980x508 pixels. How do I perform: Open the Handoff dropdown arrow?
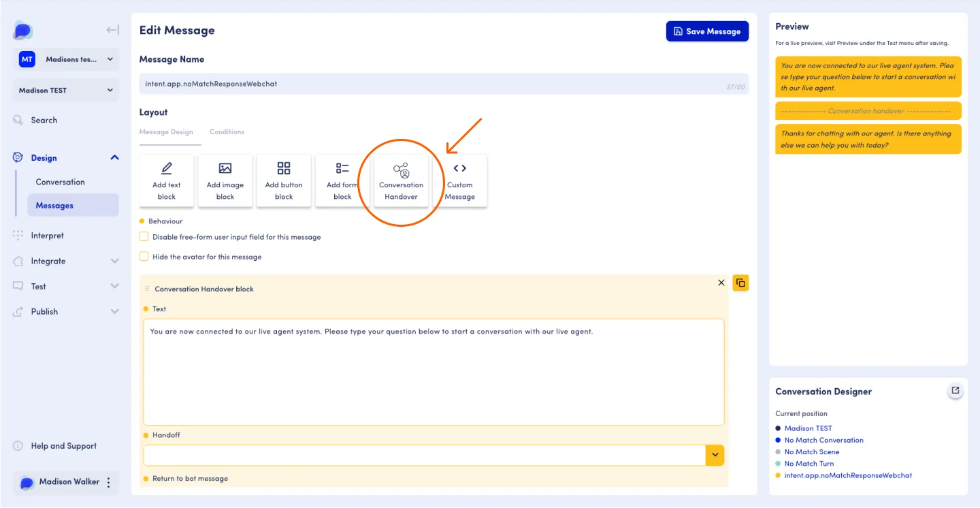coord(715,455)
